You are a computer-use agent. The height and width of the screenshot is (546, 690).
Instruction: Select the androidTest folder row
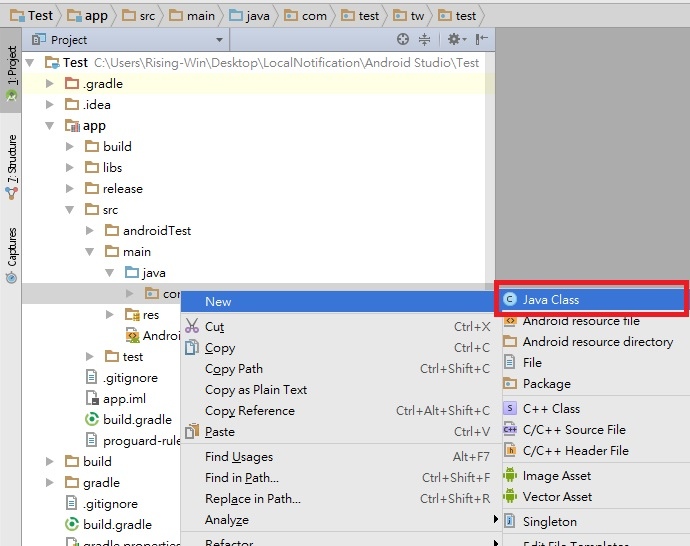[148, 231]
